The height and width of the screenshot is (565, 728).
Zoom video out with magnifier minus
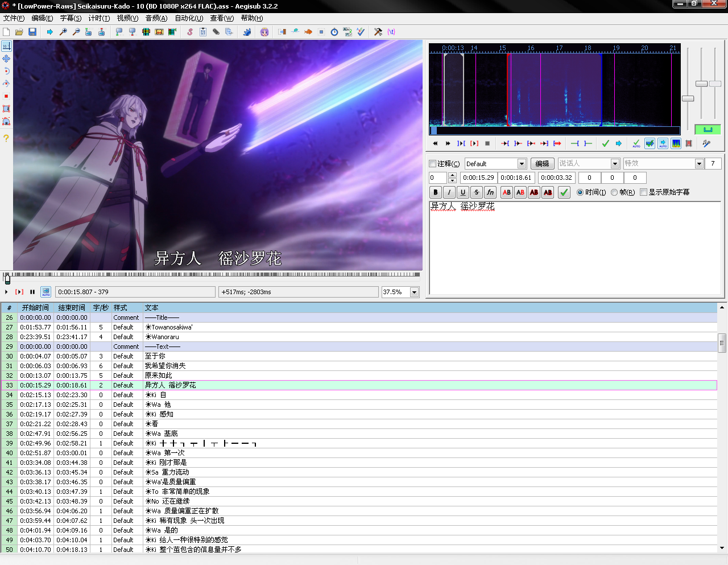point(76,32)
